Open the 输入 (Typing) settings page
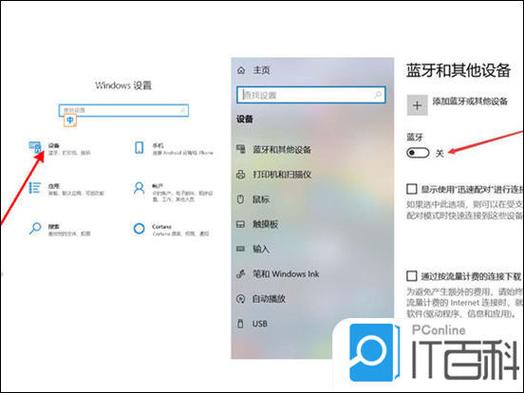Screen dimensions: 524x393 253,249
